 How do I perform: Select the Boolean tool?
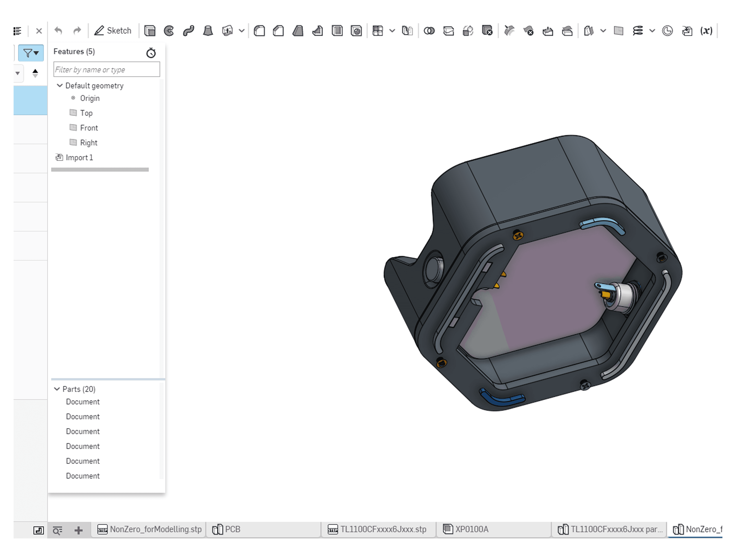point(429,31)
